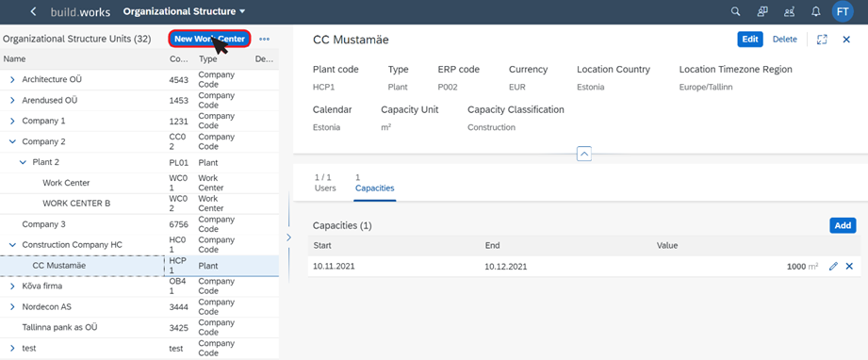This screenshot has width=868, height=360.
Task: Select the Plant 2 row label
Action: point(45,162)
